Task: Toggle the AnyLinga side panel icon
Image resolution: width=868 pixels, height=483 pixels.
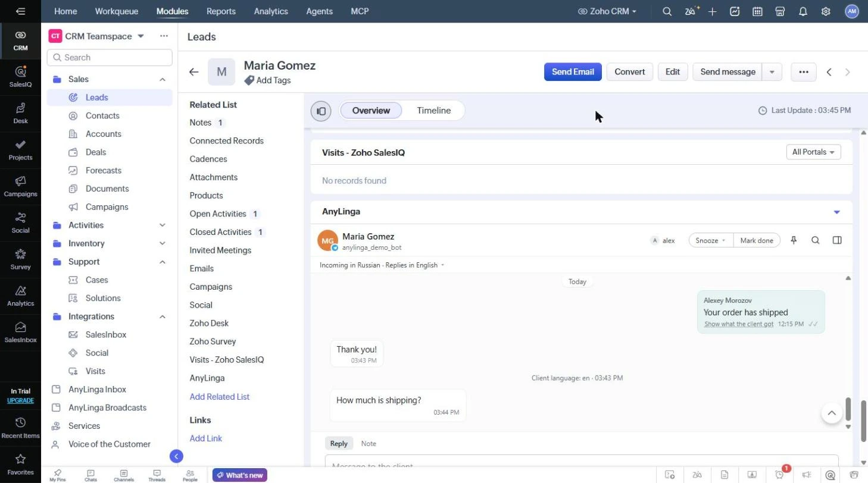Action: [837, 240]
